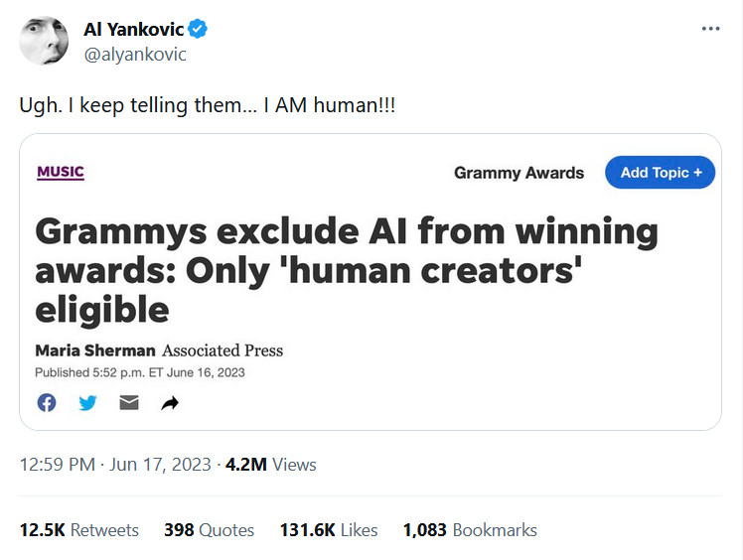The width and height of the screenshot is (743, 560).
Task: Open the @alyankovic handle
Action: coord(135,55)
